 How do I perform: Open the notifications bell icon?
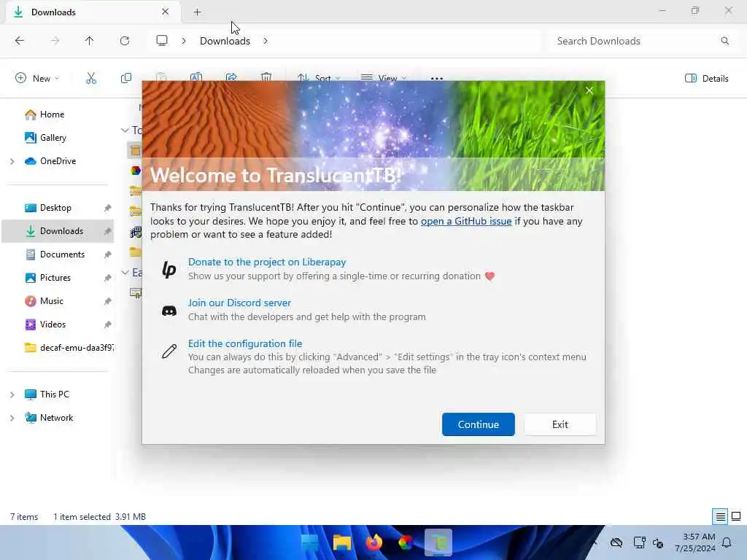click(727, 542)
